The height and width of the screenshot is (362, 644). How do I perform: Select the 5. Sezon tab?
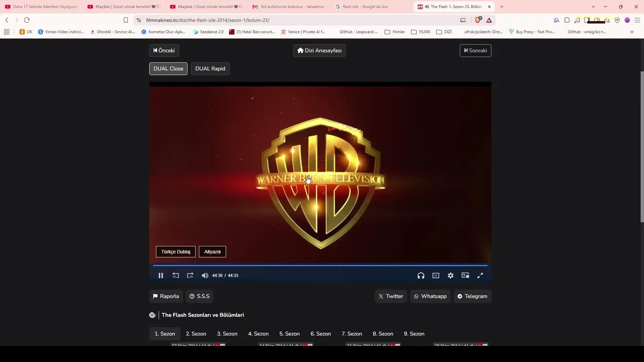[289, 334]
